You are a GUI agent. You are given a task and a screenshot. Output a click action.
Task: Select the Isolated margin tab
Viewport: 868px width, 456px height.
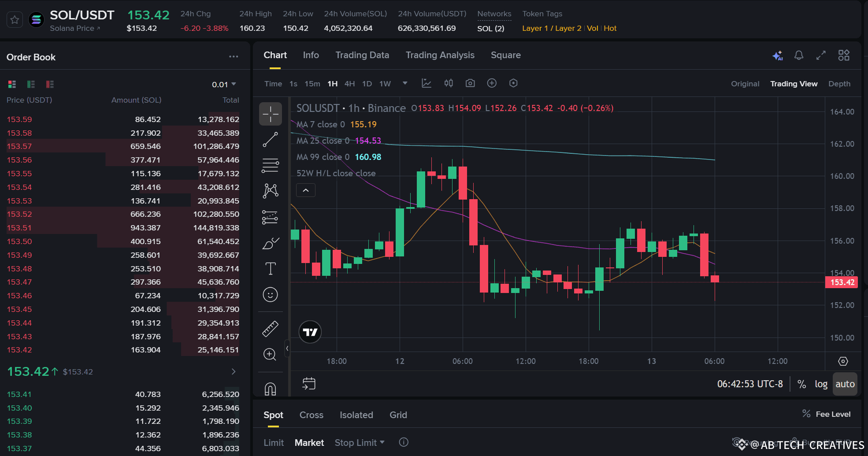pos(356,415)
